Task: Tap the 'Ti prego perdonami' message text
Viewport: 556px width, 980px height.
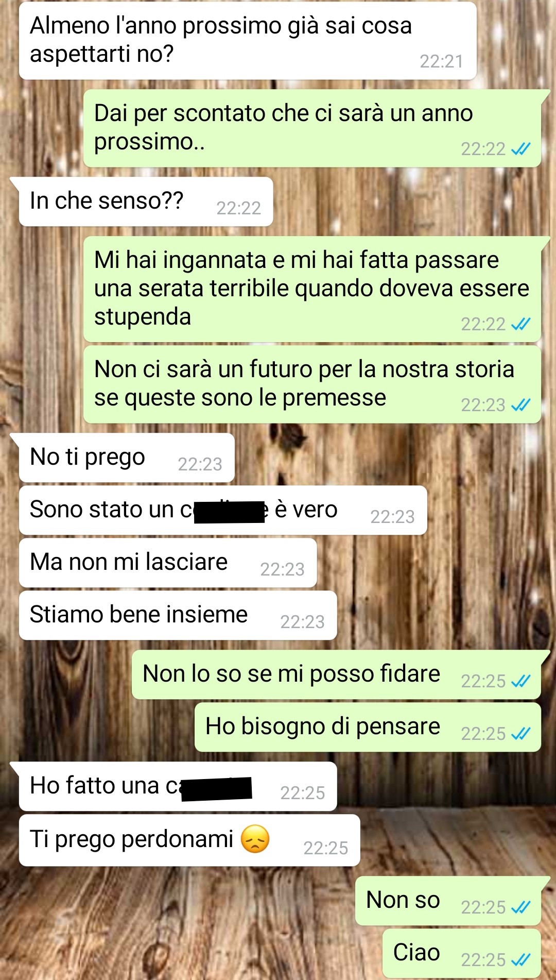Action: [132, 839]
